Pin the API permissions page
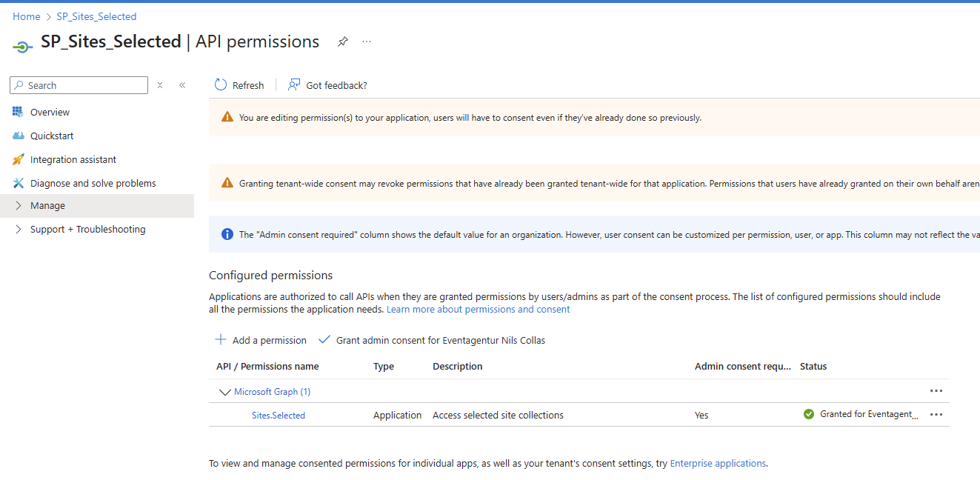 pyautogui.click(x=342, y=42)
